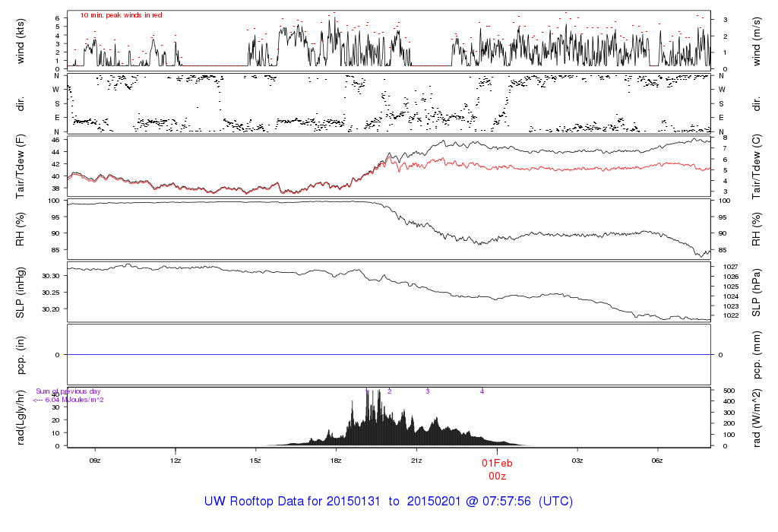Click the 03z time tick label
778x532 pixels.
click(x=577, y=461)
